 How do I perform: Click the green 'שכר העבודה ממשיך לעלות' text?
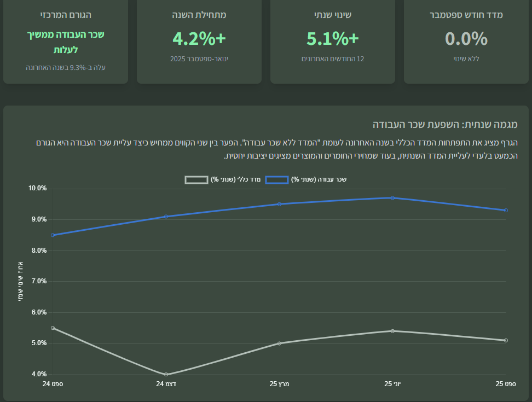click(66, 42)
